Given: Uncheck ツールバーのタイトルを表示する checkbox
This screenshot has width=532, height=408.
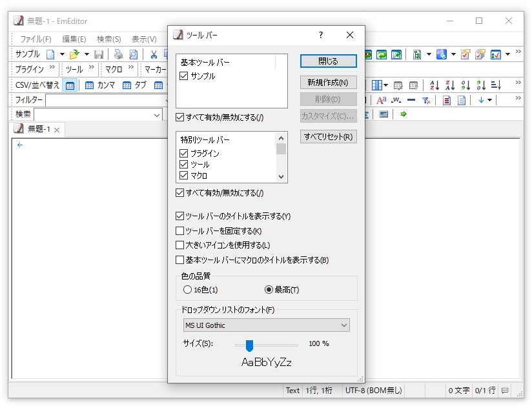Looking at the screenshot, I should [x=180, y=216].
